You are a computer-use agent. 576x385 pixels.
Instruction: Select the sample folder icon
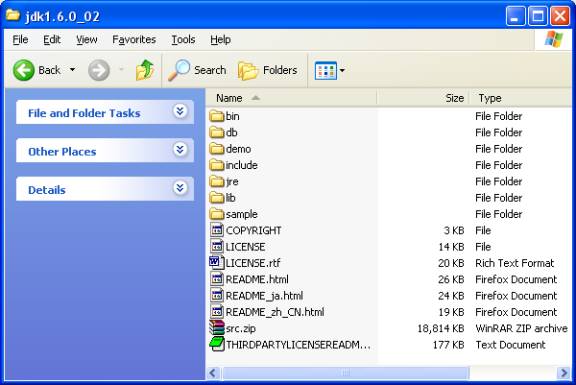(x=217, y=214)
